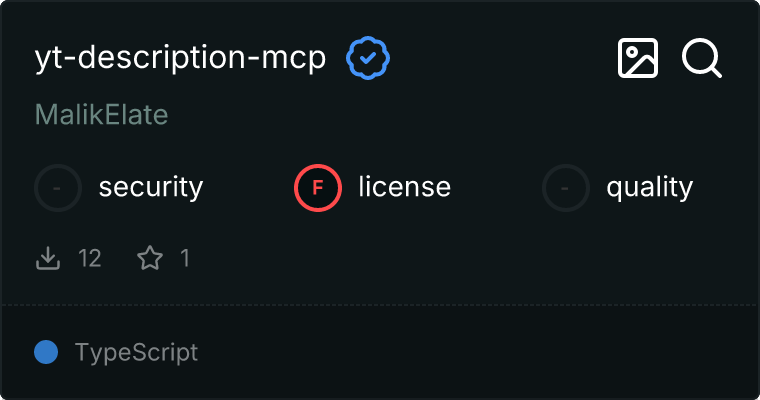Click the security label text

[151, 187]
